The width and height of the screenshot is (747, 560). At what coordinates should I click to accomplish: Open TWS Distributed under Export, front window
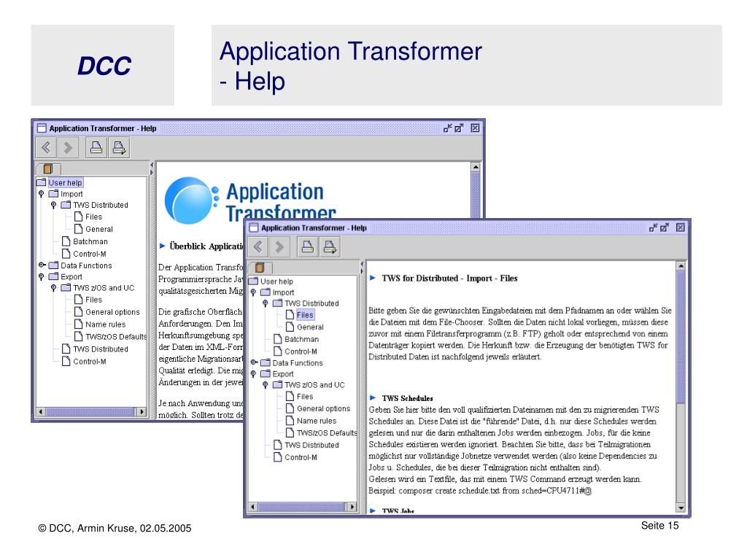click(311, 445)
